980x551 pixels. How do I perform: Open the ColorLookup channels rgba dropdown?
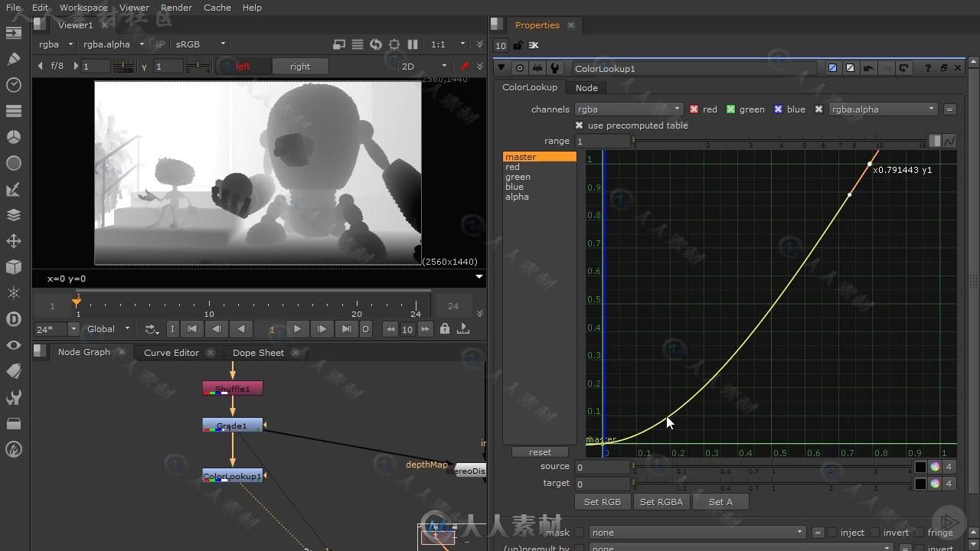coord(628,109)
